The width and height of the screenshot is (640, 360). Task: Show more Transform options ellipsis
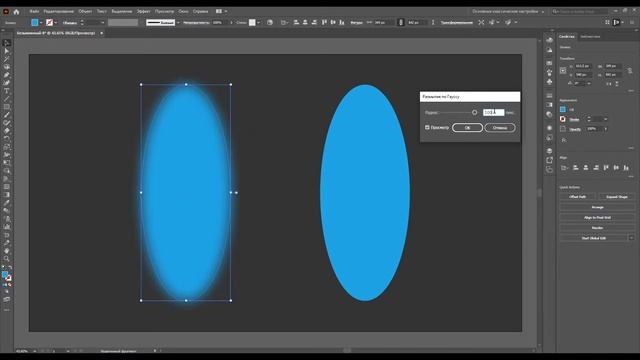pos(631,91)
